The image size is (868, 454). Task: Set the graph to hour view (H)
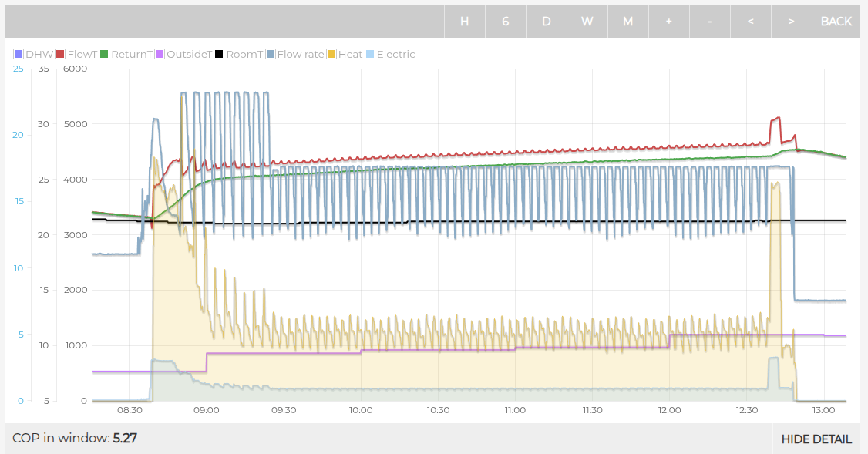tap(464, 22)
